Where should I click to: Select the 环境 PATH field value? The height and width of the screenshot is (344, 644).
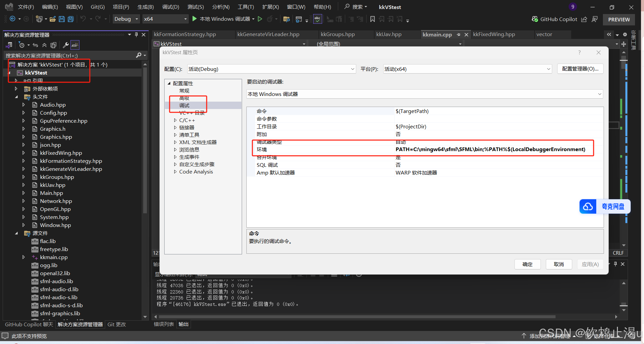490,149
